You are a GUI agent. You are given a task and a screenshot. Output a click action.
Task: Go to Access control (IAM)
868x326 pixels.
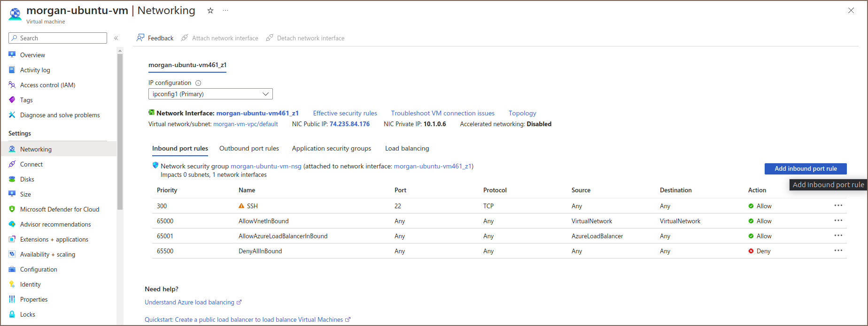tap(47, 85)
